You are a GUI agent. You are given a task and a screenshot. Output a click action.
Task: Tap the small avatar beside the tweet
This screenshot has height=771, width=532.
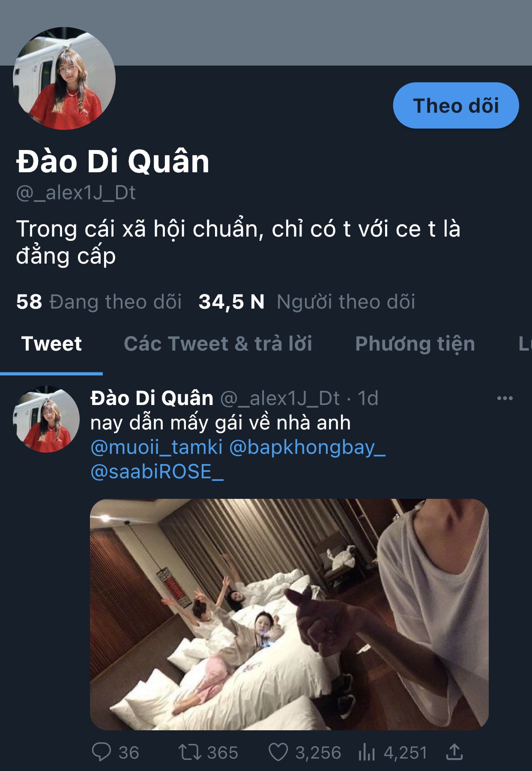tap(46, 419)
